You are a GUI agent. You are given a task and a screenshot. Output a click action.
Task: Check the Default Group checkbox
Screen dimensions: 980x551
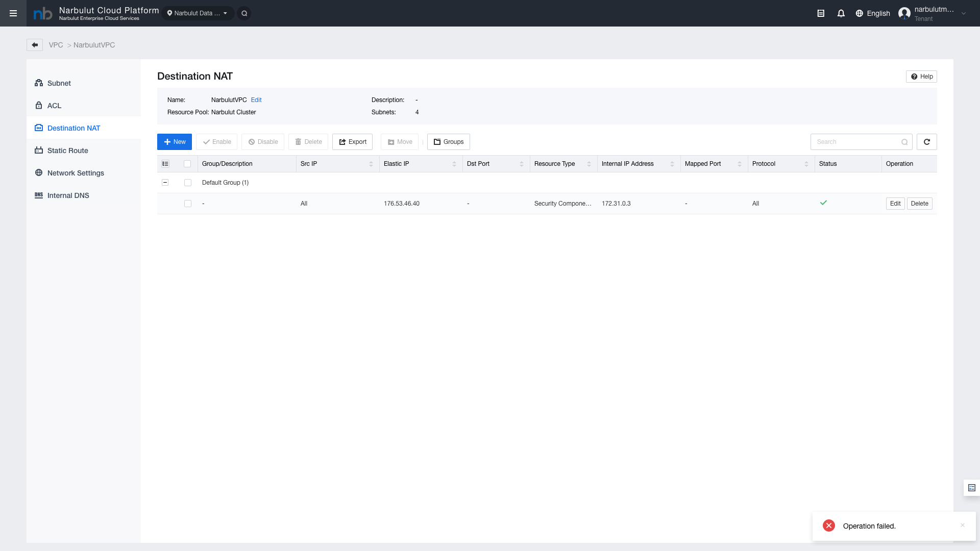click(188, 183)
